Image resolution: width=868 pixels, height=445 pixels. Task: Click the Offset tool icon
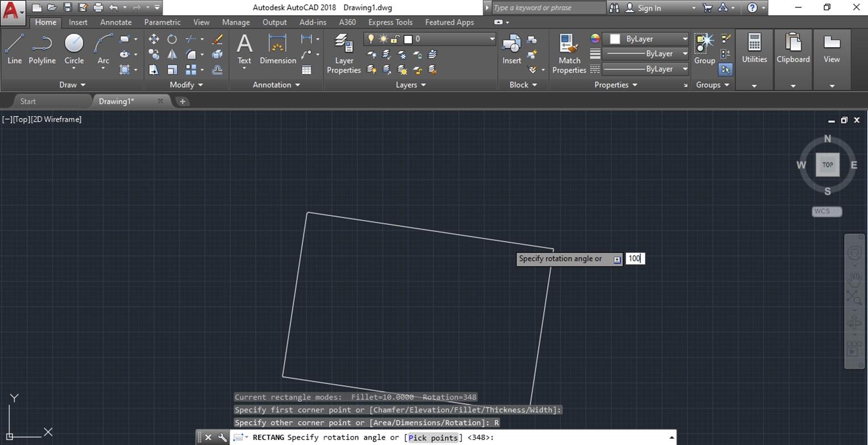(217, 70)
